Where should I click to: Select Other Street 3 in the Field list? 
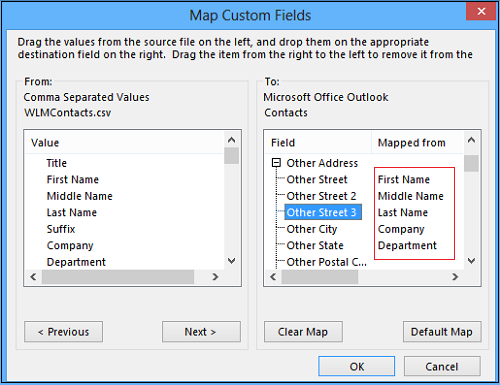pos(323,212)
